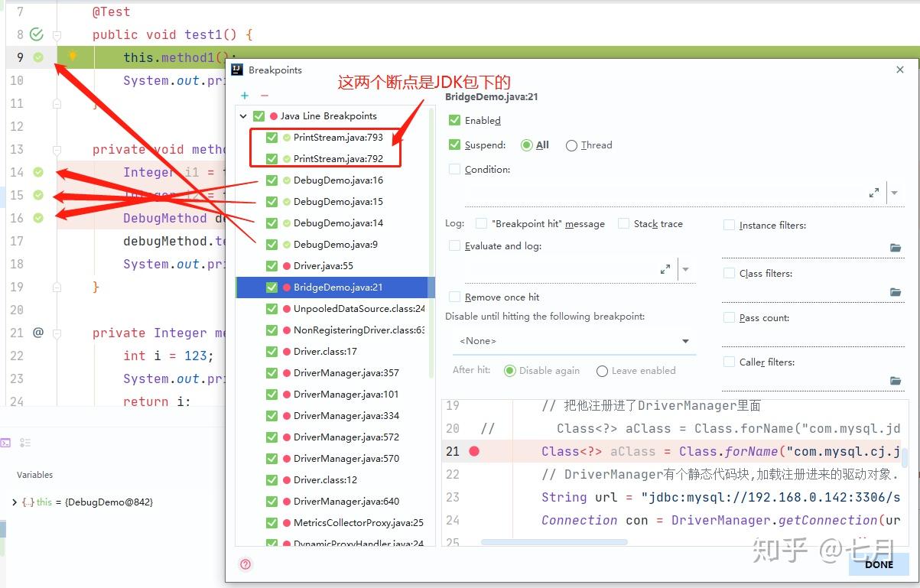The height and width of the screenshot is (588, 920).
Task: Select the Disable again radio button
Action: click(x=510, y=371)
